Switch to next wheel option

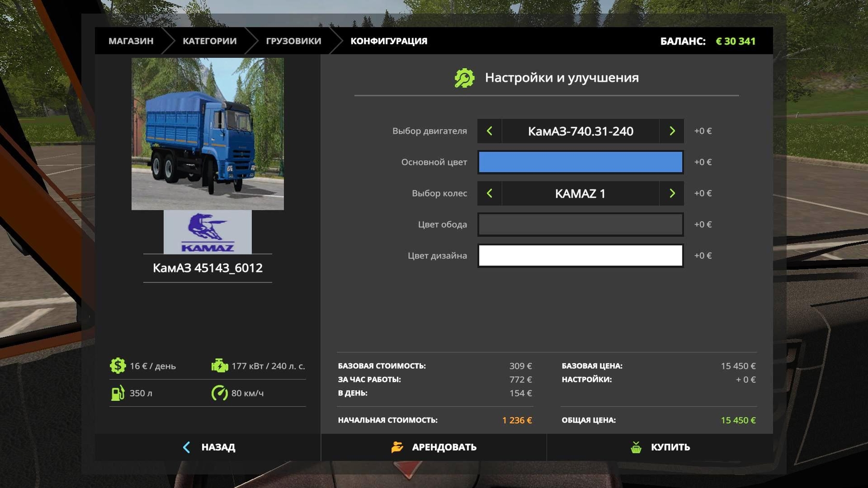tap(672, 194)
